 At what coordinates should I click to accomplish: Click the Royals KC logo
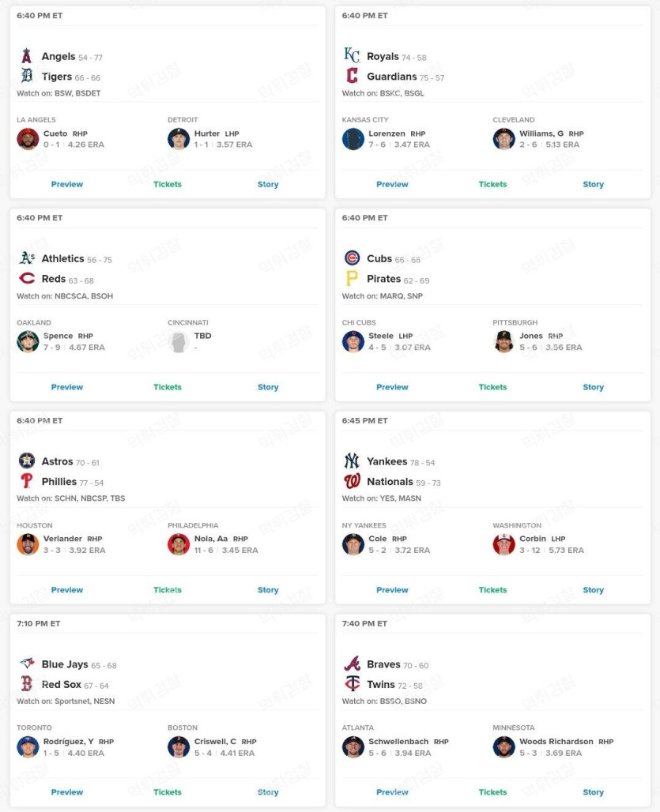click(352, 55)
